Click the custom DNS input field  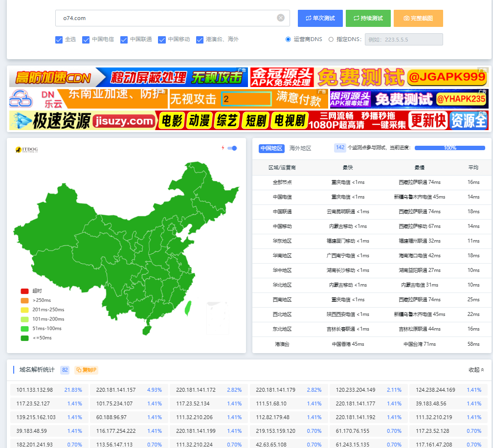point(403,40)
